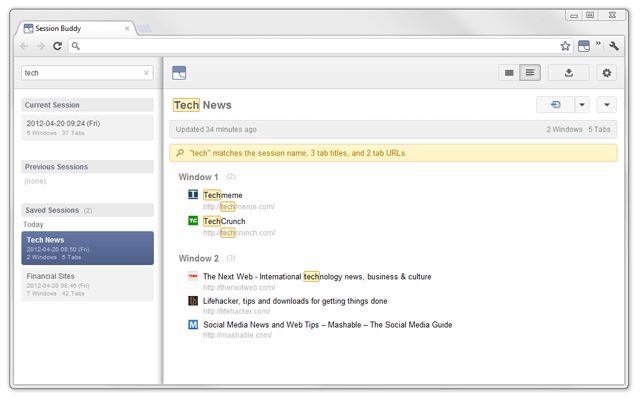Select the Current Session 2012-04-20 09:24 entry
The width and height of the screenshot is (640, 400).
point(87,127)
